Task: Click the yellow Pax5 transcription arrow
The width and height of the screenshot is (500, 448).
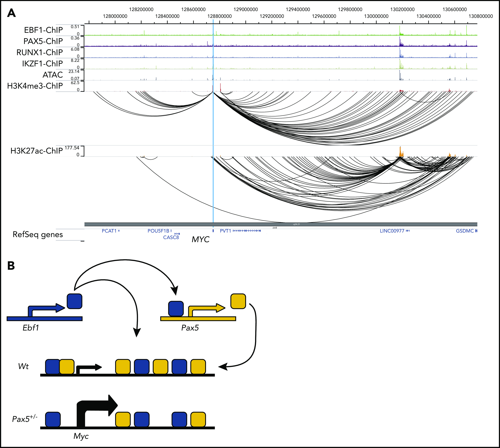Action: coord(207,310)
